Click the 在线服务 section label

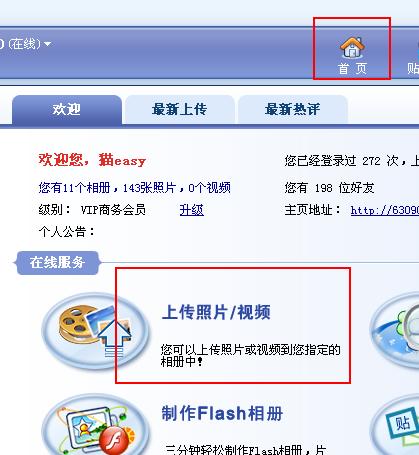point(57,263)
